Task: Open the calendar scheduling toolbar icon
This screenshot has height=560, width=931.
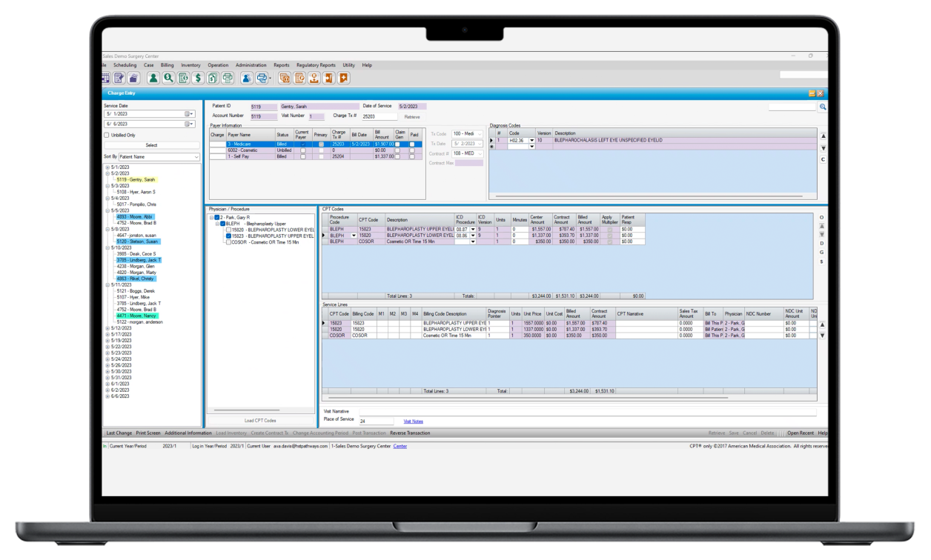Action: 105,78
